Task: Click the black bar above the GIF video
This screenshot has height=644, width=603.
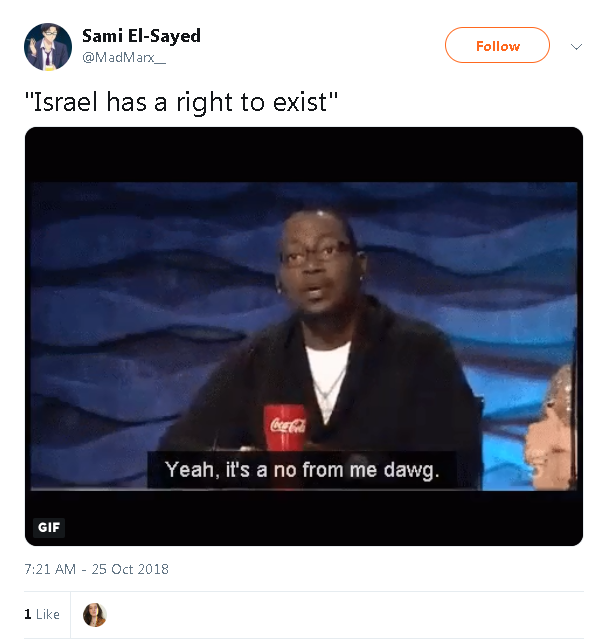Action: [304, 153]
